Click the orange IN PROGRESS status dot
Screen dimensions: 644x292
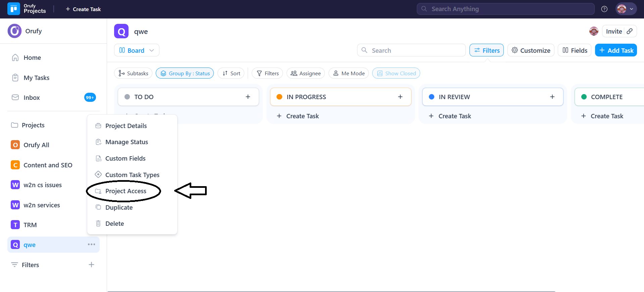(x=279, y=97)
